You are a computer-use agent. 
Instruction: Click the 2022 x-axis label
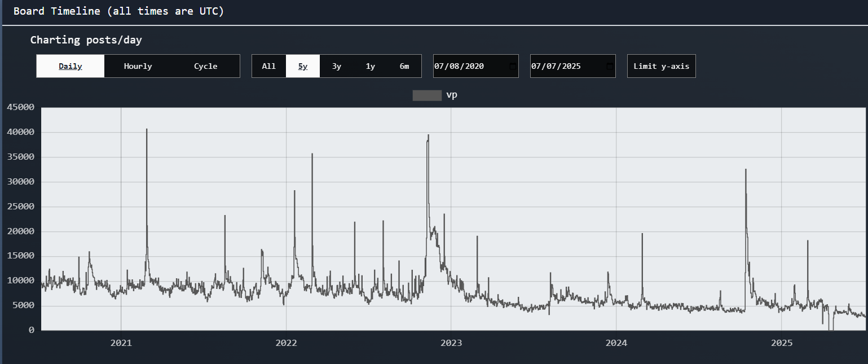(286, 343)
